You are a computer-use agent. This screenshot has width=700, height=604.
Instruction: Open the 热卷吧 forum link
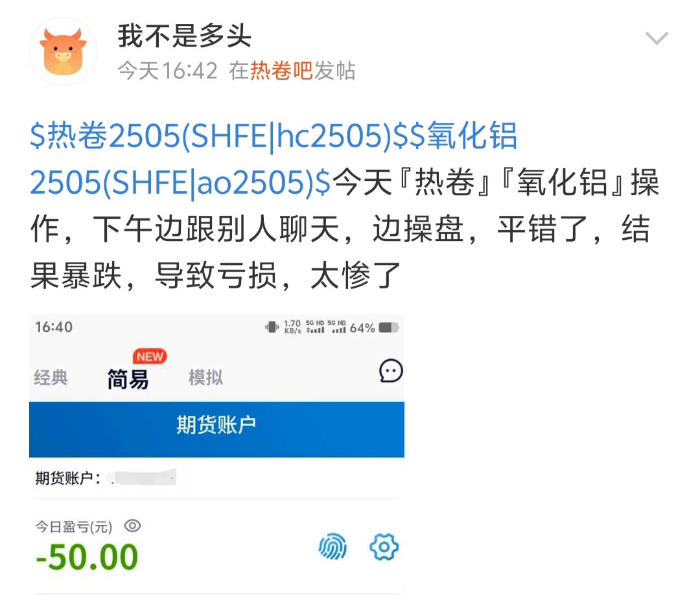click(x=281, y=71)
